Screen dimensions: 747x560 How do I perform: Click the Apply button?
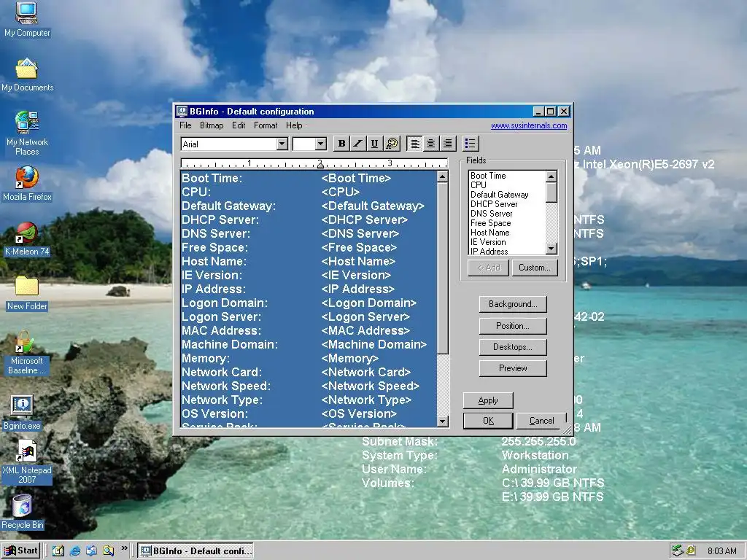pos(488,400)
